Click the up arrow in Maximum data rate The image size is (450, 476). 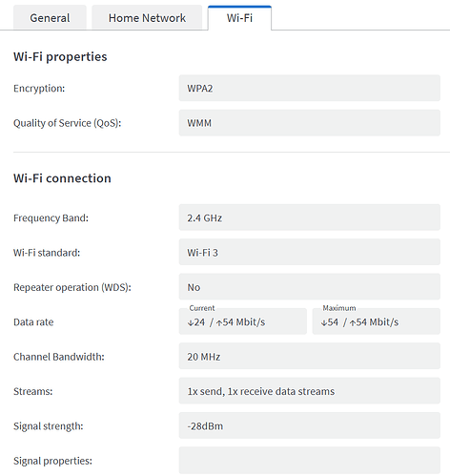pyautogui.click(x=353, y=322)
